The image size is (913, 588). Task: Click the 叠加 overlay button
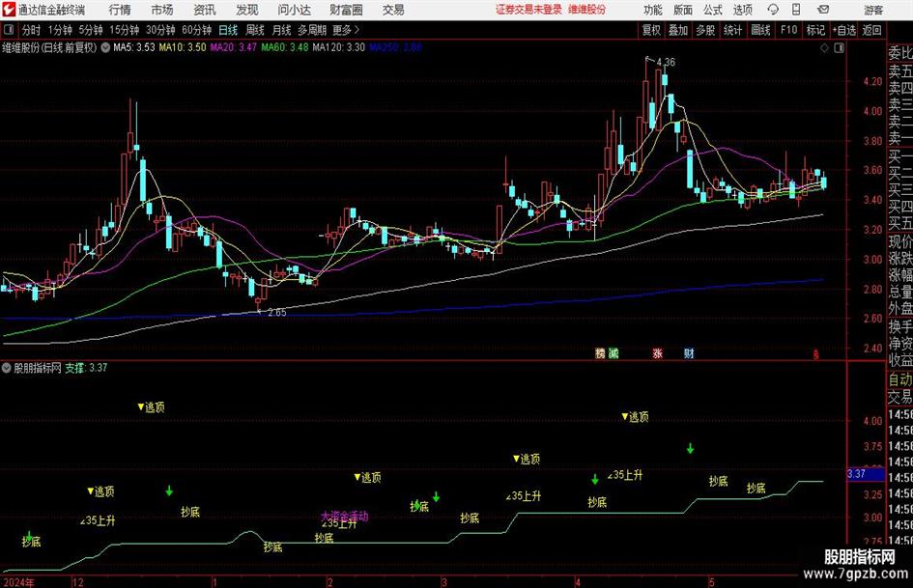tap(678, 30)
